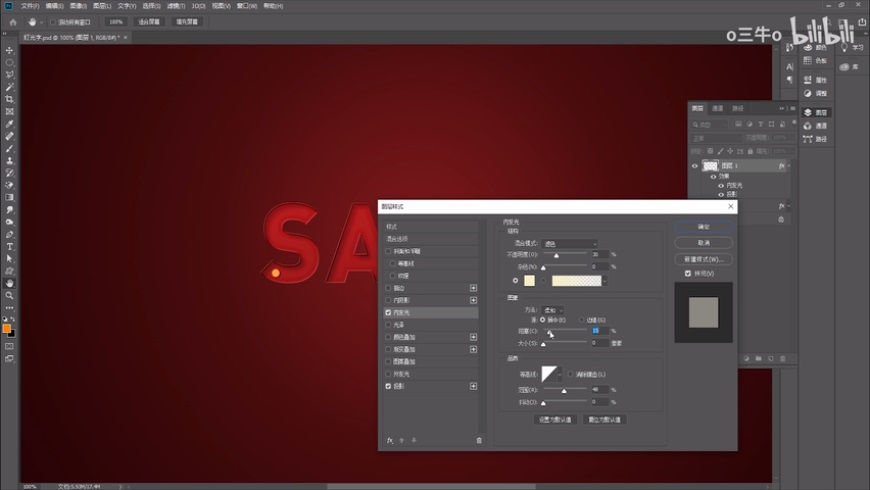This screenshot has height=490, width=870.
Task: Uncheck the 投影 (Drop Shadow) style checkbox
Action: point(389,386)
